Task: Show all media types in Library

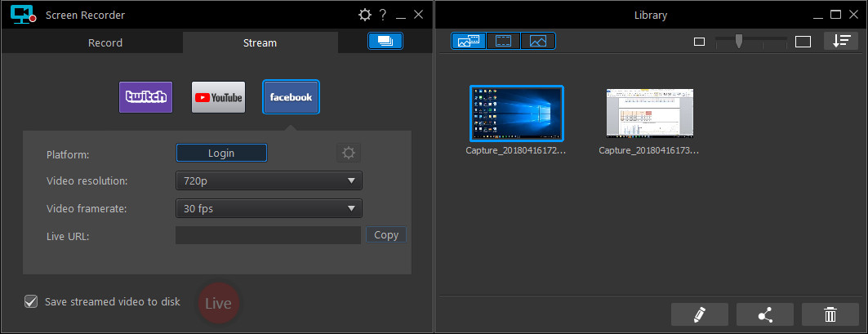Action: coord(469,41)
